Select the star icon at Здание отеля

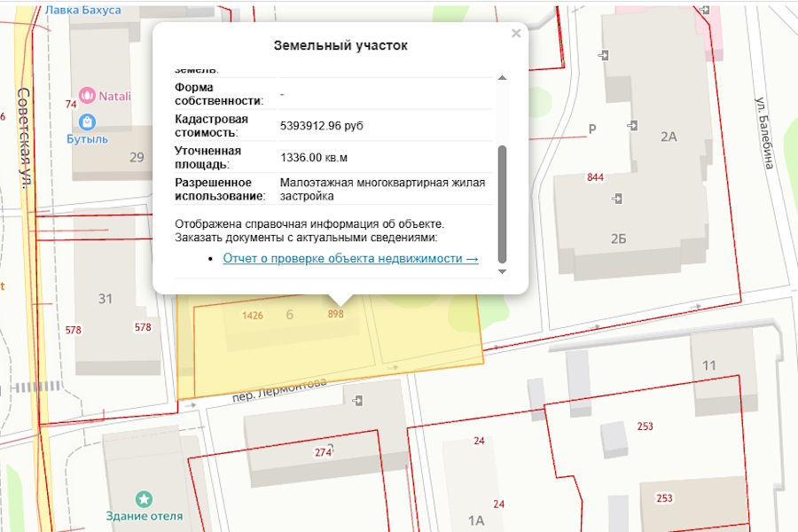click(144, 497)
